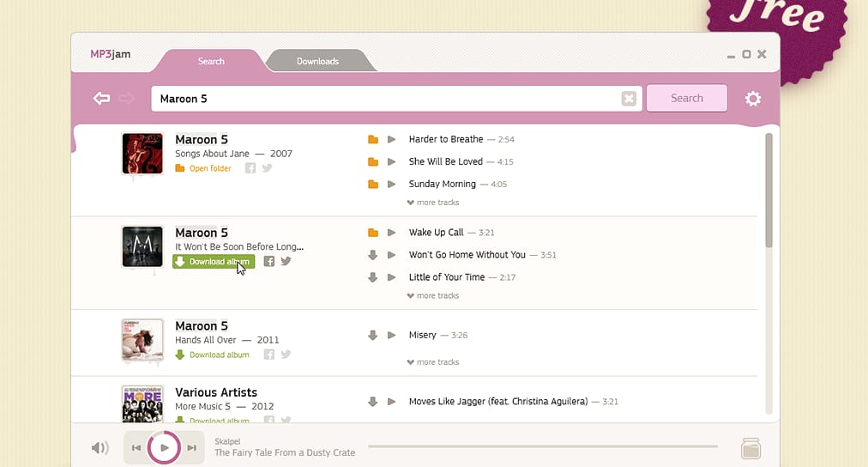Open folder icon for Harder to Breathe
868x467 pixels.
373,140
